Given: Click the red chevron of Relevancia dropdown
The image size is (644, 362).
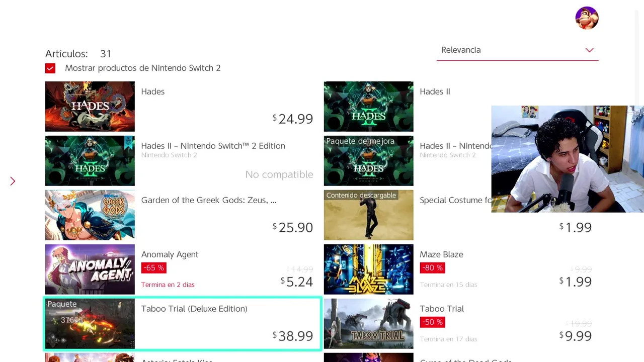Looking at the screenshot, I should [589, 50].
